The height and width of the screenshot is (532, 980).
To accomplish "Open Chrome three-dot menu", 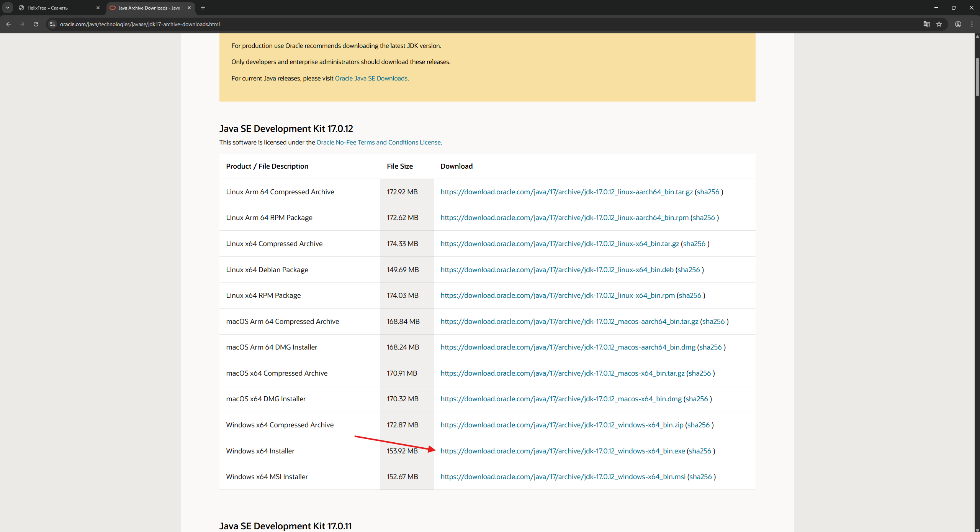I will coord(972,24).
